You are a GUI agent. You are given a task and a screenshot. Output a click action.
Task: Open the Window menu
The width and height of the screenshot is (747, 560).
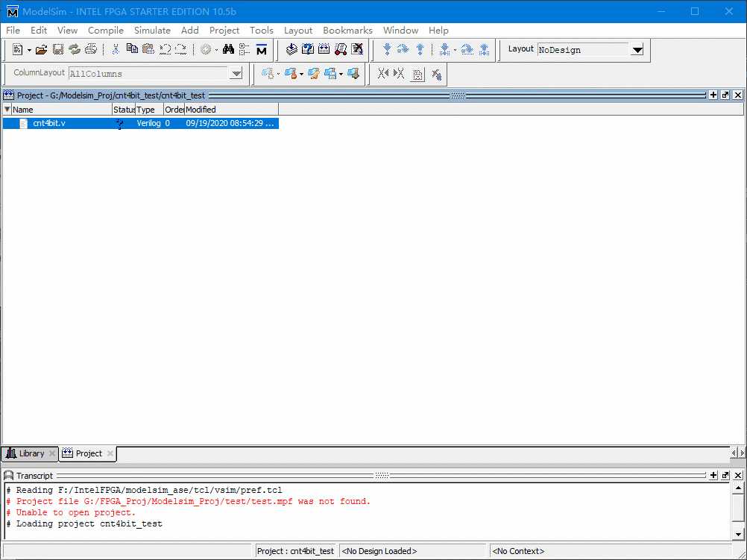point(400,30)
